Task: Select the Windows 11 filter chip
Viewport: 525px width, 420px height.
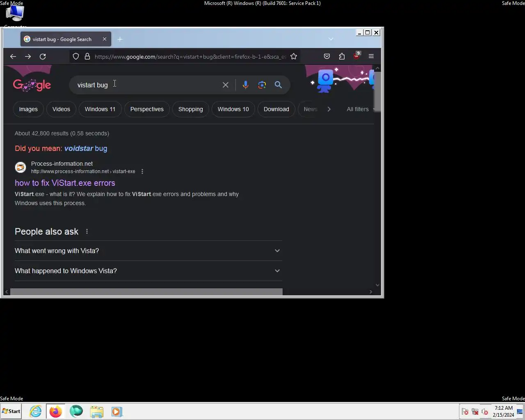Action: click(x=100, y=109)
